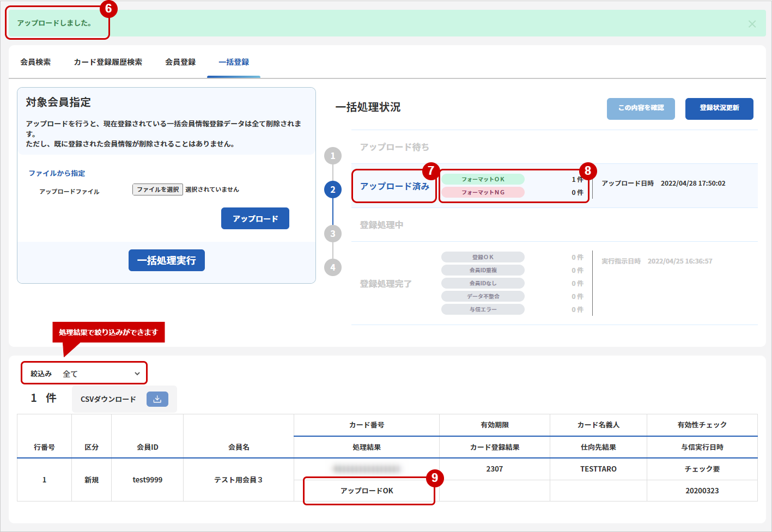Click step 4 circle in progress tracker
772x532 pixels.
[333, 267]
